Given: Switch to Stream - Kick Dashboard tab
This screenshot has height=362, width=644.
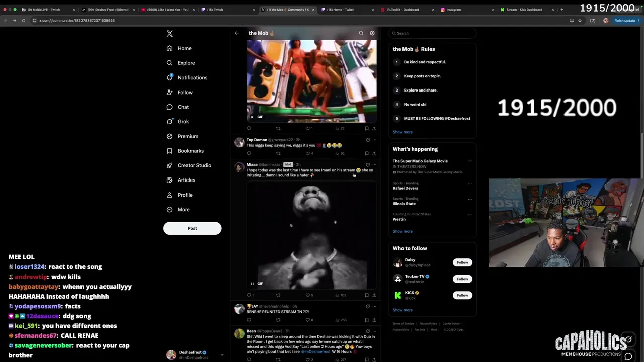Looking at the screenshot, I should (524, 10).
